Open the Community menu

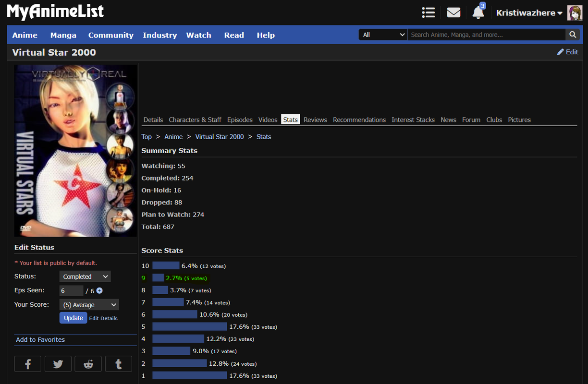[x=111, y=35]
